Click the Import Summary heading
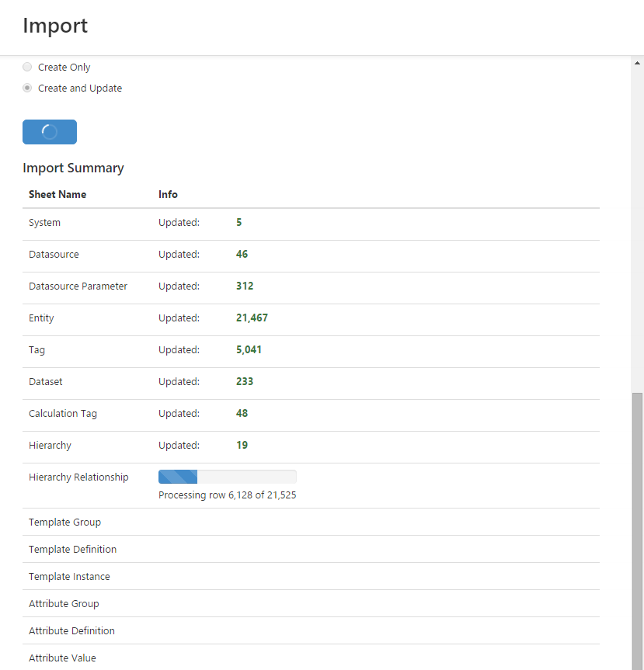This screenshot has width=644, height=670. click(73, 168)
